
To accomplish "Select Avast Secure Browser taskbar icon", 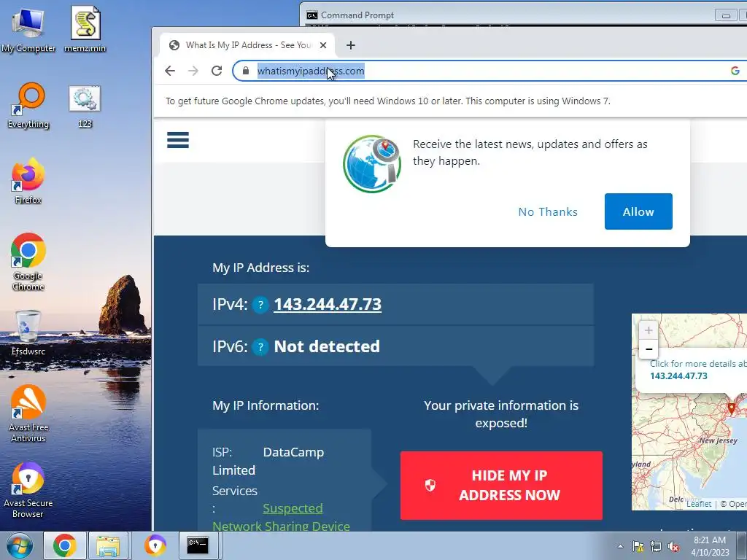I will point(155,545).
